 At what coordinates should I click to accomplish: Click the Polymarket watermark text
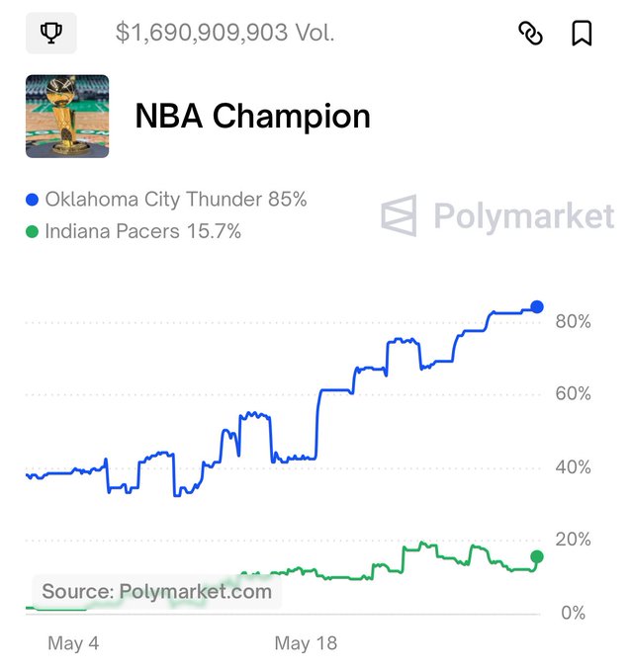[x=523, y=215]
